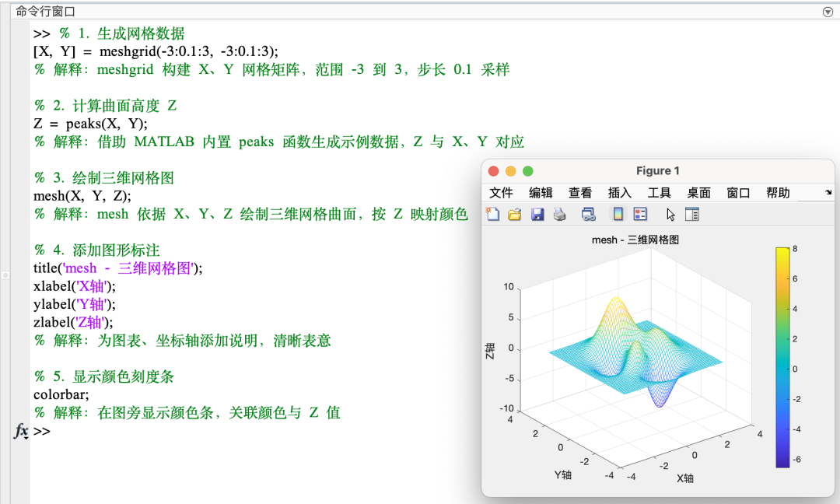Click the comment '% 5. 显示颜色刻度条'
Screen dimensions: 840x504
pyautogui.click(x=104, y=376)
